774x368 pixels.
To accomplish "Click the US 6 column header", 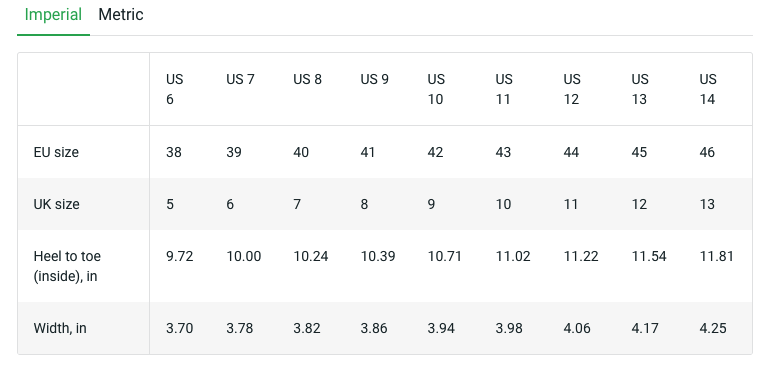I will tap(175, 89).
